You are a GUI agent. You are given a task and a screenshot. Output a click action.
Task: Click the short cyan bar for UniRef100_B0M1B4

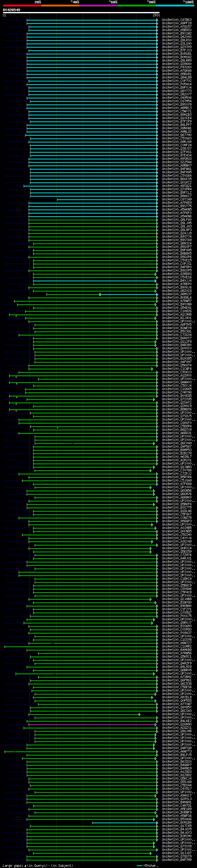(125, 823)
